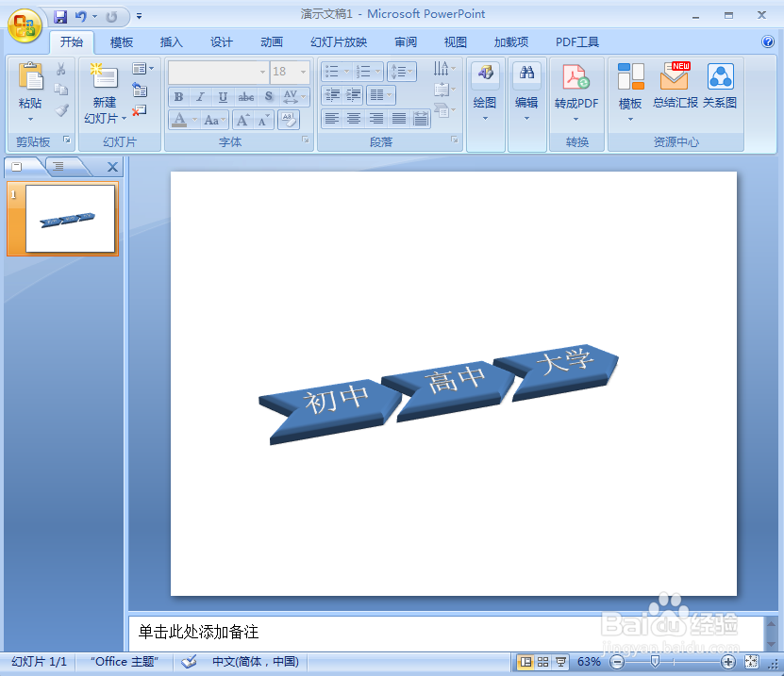Image resolution: width=784 pixels, height=676 pixels.
Task: Click the Cut scissors icon
Action: click(61, 69)
